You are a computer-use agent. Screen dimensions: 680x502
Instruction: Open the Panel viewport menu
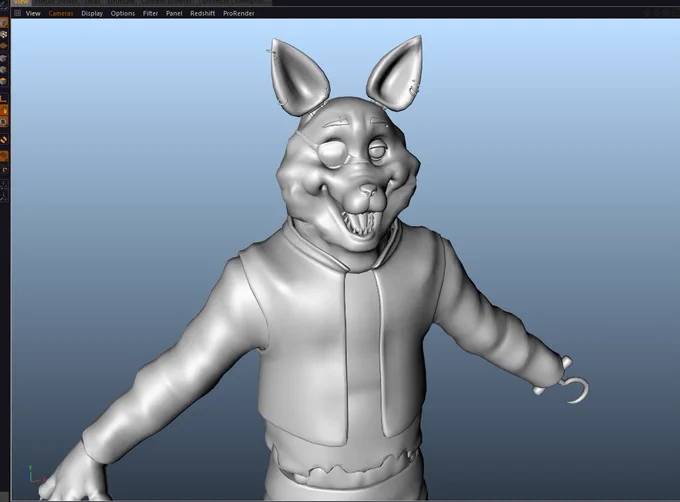pos(174,13)
